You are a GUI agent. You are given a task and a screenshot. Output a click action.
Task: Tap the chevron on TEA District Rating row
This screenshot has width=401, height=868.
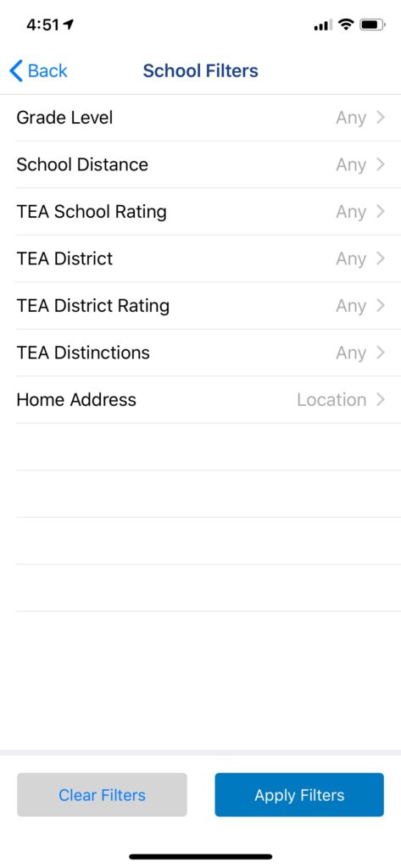coord(380,305)
